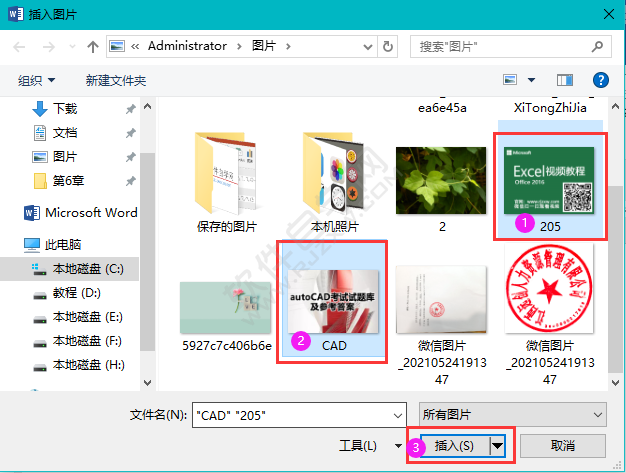Click the Back navigation arrow
The image size is (626, 473).
pyautogui.click(x=19, y=47)
